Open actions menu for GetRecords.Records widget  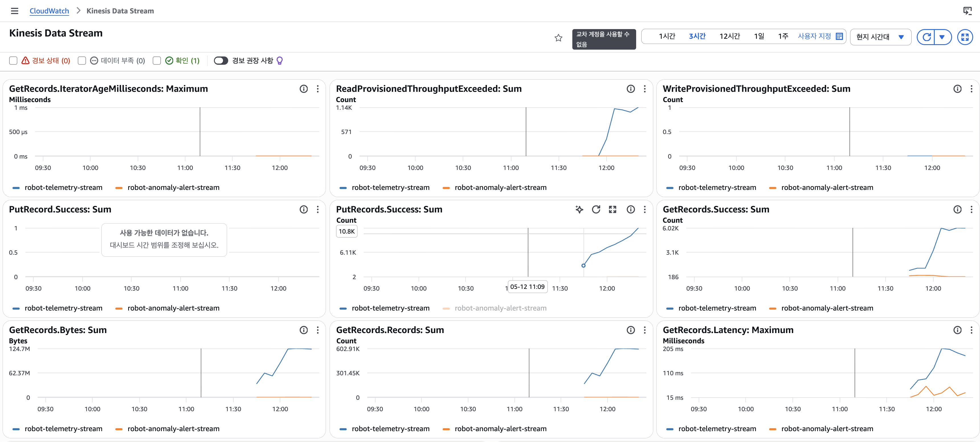point(644,331)
